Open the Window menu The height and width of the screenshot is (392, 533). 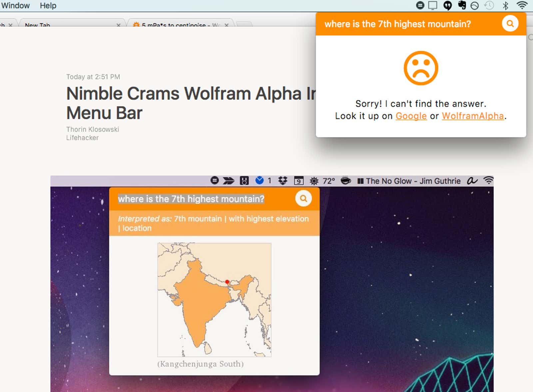pos(15,6)
